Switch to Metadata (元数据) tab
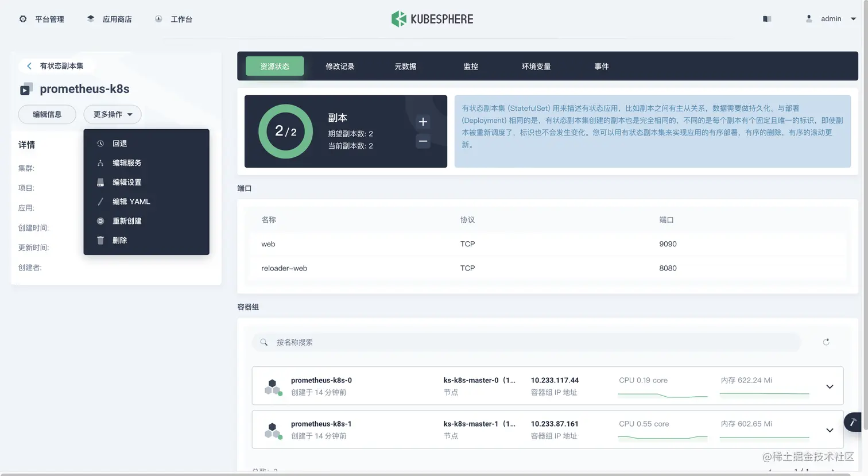 405,66
